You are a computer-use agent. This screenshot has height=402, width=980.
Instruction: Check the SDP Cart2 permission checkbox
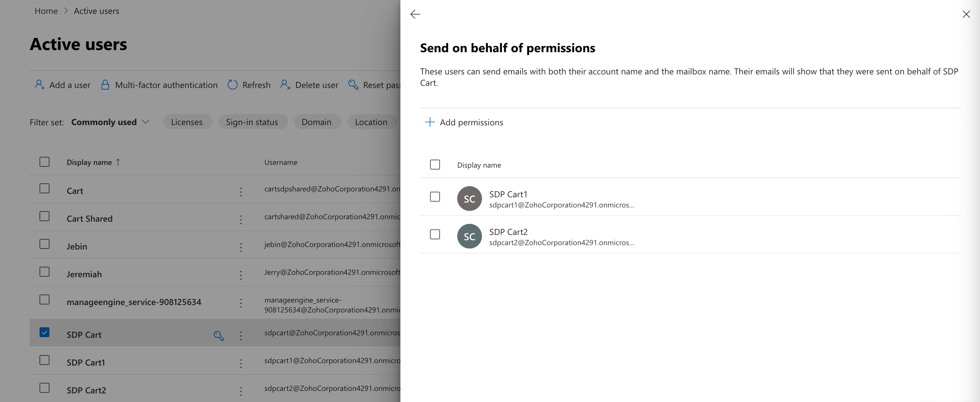[435, 234]
